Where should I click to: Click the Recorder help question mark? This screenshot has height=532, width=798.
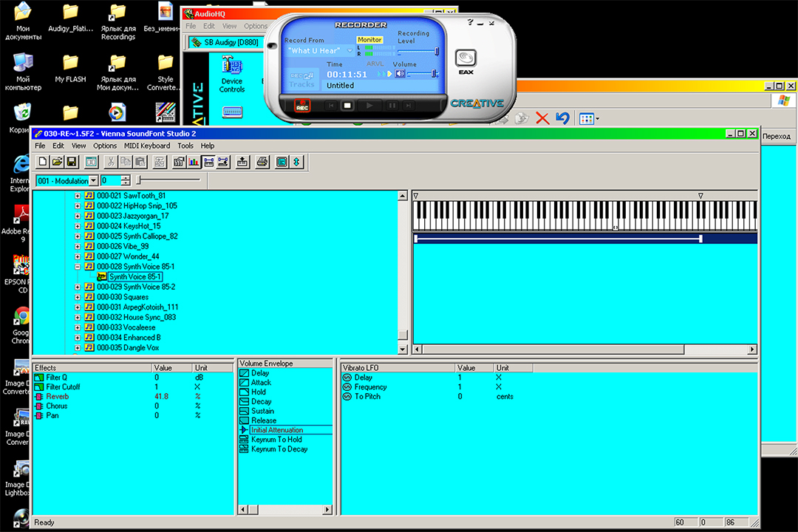click(x=470, y=22)
